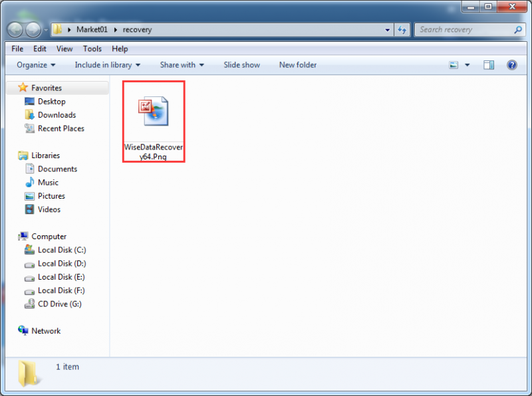
Task: Click the Local Disk (D:) drive icon
Action: coord(29,265)
